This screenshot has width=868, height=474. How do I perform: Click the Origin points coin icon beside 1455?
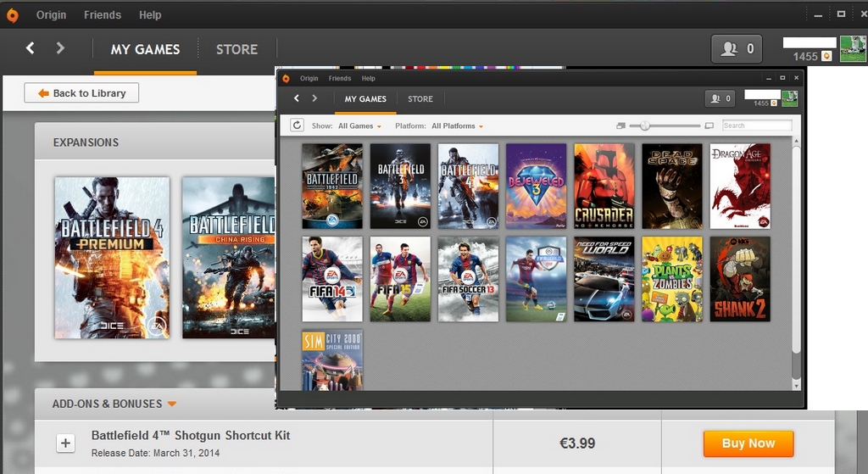(x=826, y=56)
